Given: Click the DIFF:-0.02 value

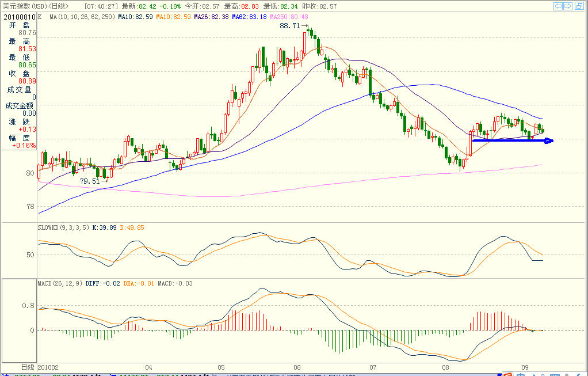Looking at the screenshot, I should click(x=103, y=283).
